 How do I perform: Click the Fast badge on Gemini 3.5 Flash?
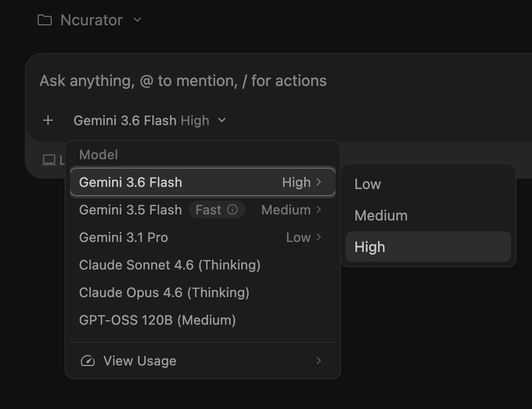pyautogui.click(x=217, y=210)
